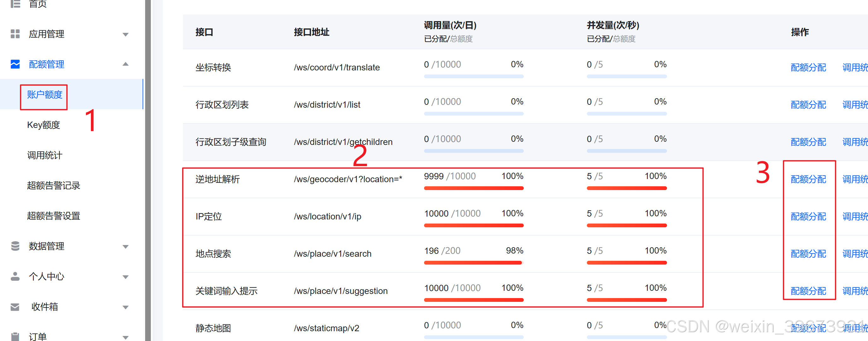Expand the 数据管理 dropdown arrow
This screenshot has width=868, height=341.
[125, 247]
